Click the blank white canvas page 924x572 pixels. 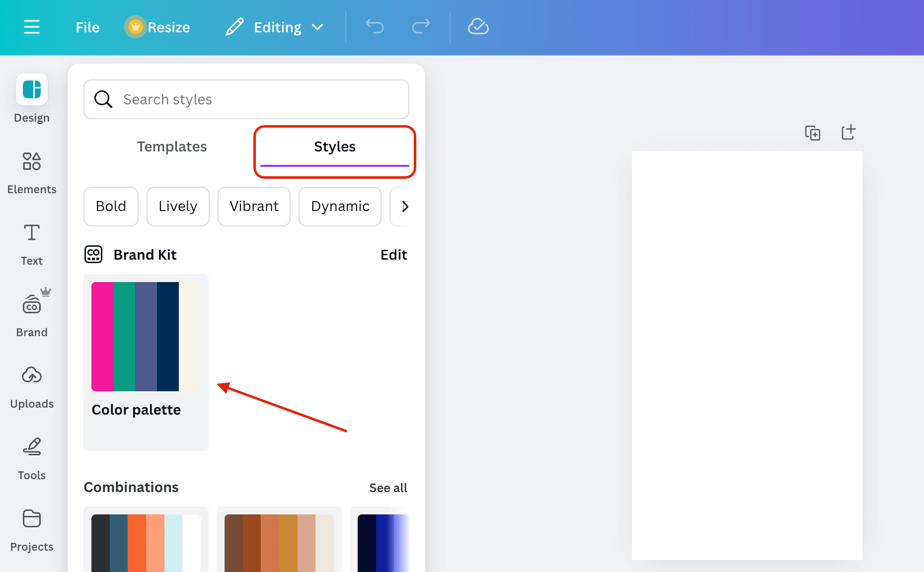tap(747, 356)
